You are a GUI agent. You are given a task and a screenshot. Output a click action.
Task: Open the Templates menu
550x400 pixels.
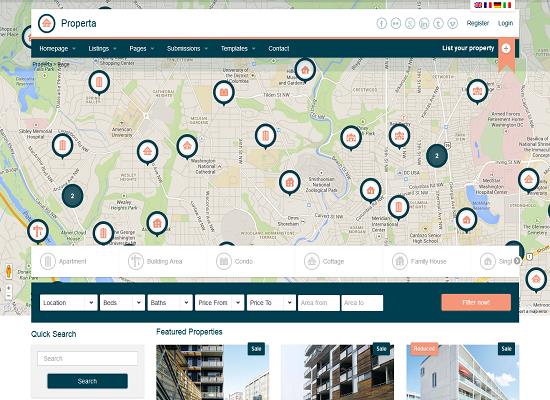[238, 49]
